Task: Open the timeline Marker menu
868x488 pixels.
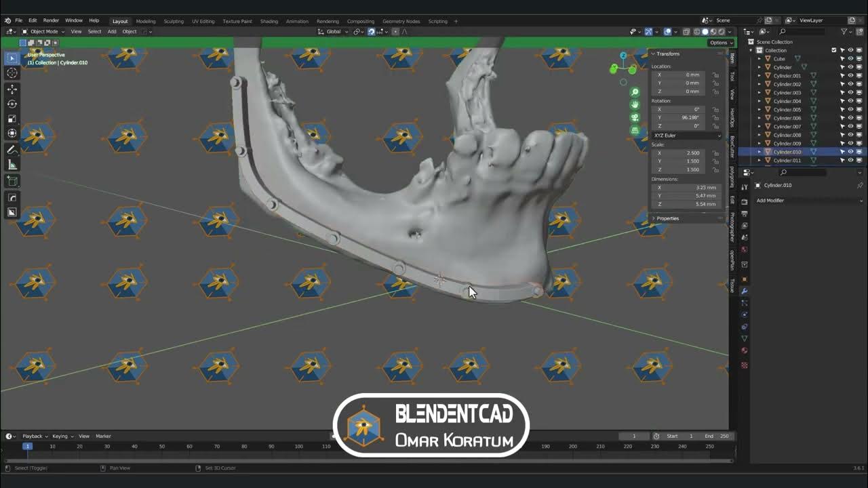Action: (x=103, y=436)
